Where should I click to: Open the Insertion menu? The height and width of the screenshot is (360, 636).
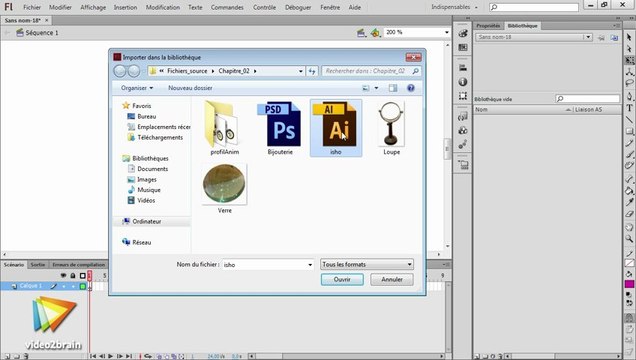[x=125, y=7]
